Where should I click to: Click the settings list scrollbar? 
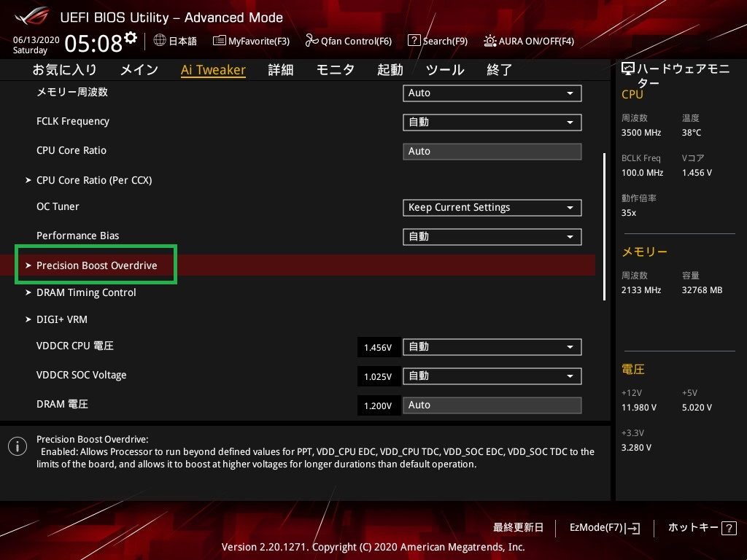click(604, 227)
